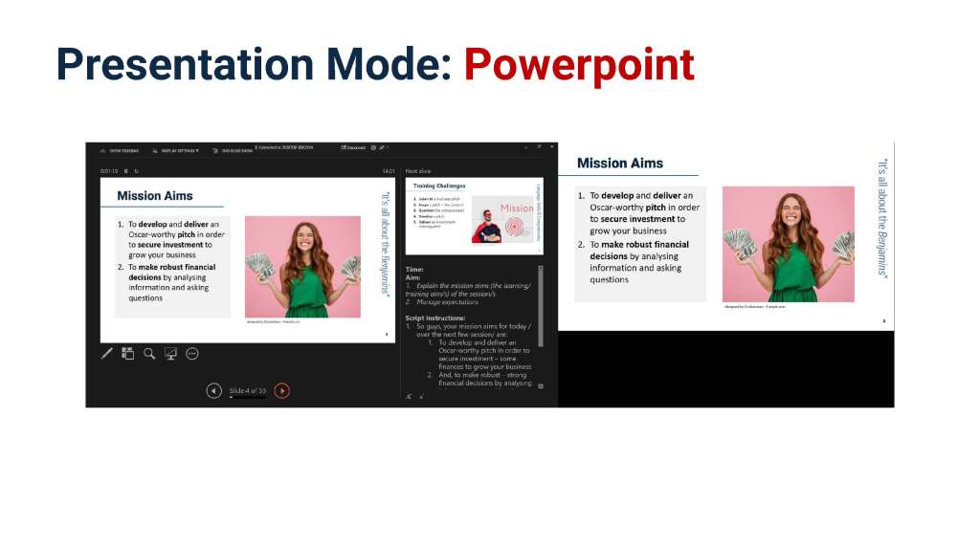Image resolution: width=980 pixels, height=550 pixels.
Task: Click the Next slide thumbnail preview
Action: pos(474,215)
